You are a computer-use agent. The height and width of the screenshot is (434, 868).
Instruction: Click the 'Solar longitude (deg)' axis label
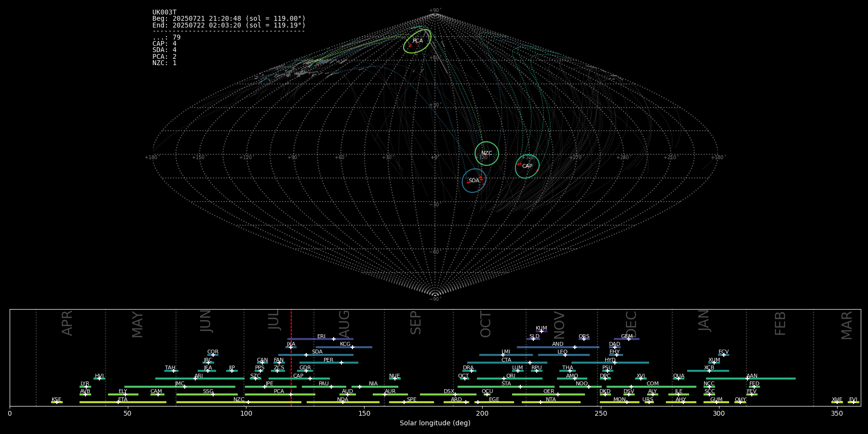coord(435,423)
